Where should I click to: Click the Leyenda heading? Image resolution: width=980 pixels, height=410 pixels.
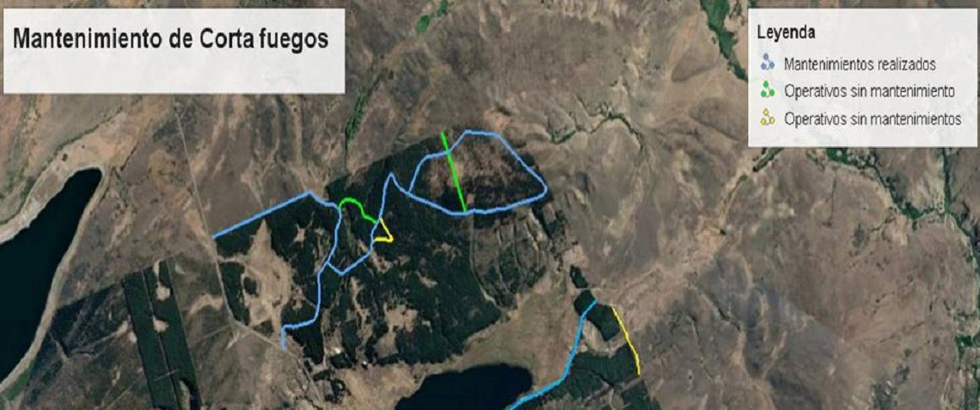pyautogui.click(x=785, y=34)
